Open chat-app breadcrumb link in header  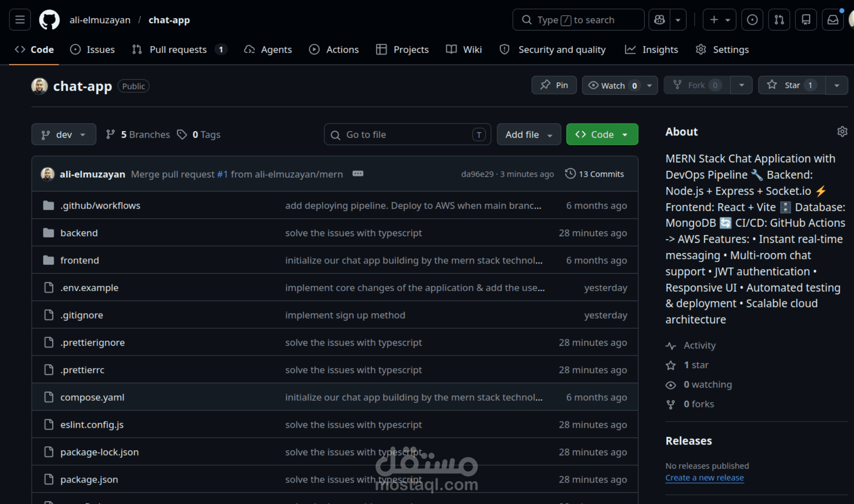169,20
